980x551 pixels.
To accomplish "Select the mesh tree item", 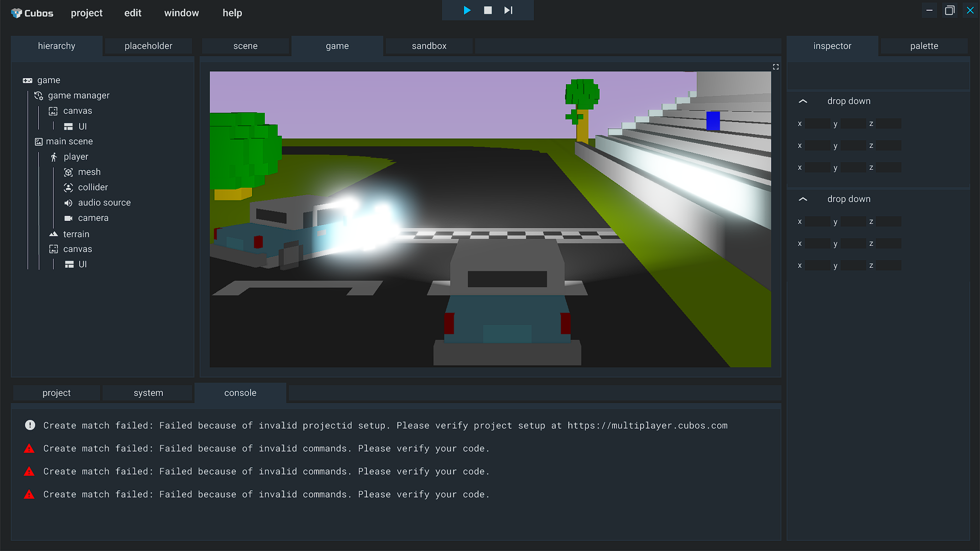I will pos(89,172).
